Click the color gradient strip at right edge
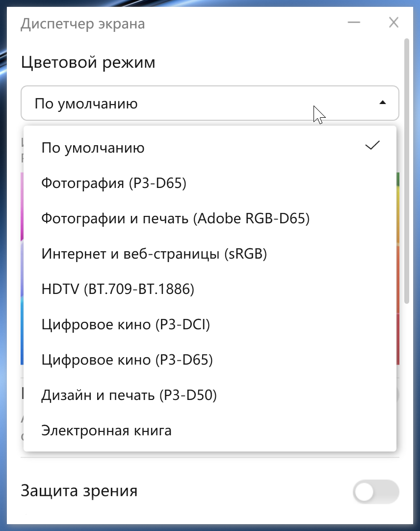The image size is (420, 531). pyautogui.click(x=398, y=270)
